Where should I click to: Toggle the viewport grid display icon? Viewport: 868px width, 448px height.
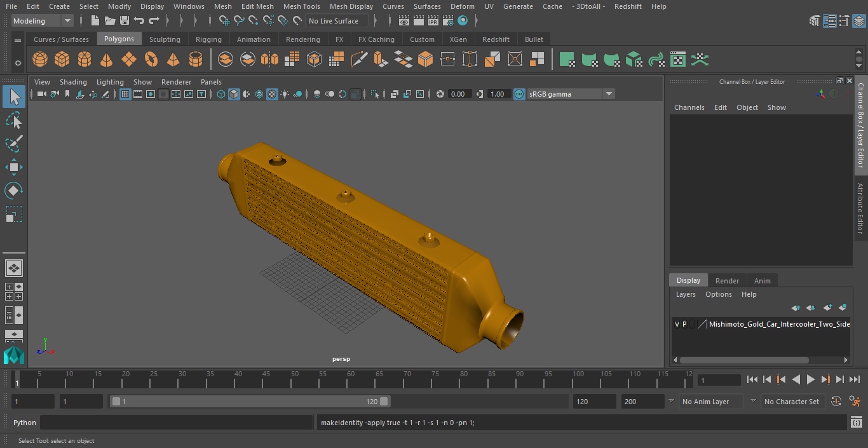[125, 94]
